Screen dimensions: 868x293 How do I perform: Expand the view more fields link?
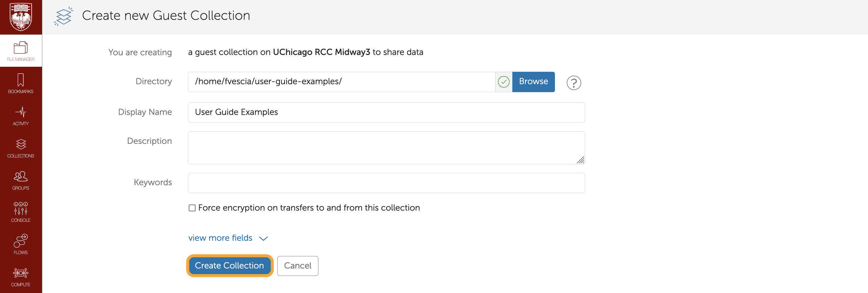[x=220, y=238]
